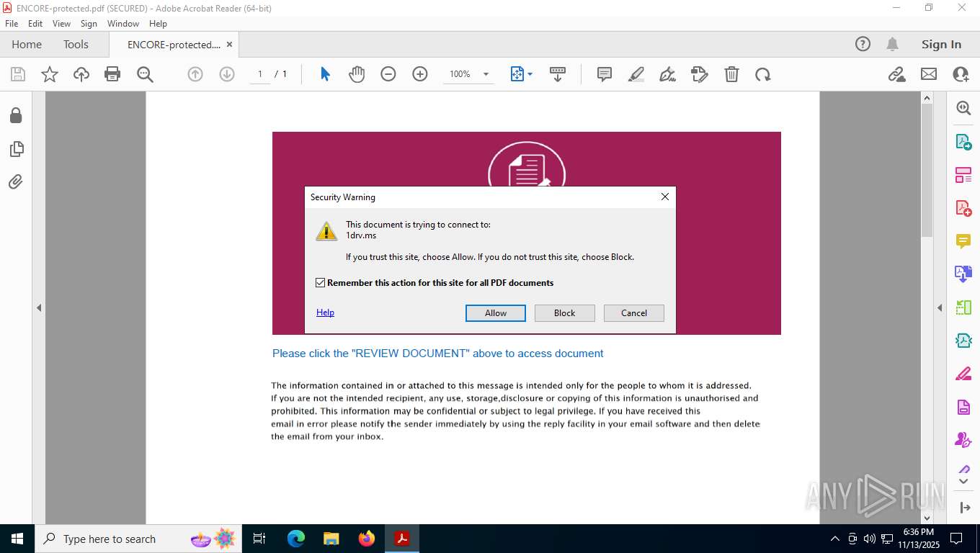The height and width of the screenshot is (553, 980).
Task: Click Allow in Security Warning
Action: (496, 313)
